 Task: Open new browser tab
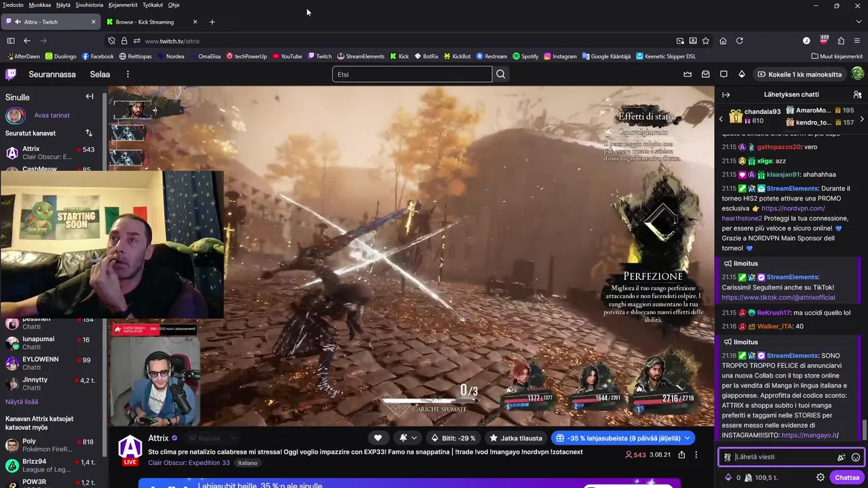pos(212,22)
